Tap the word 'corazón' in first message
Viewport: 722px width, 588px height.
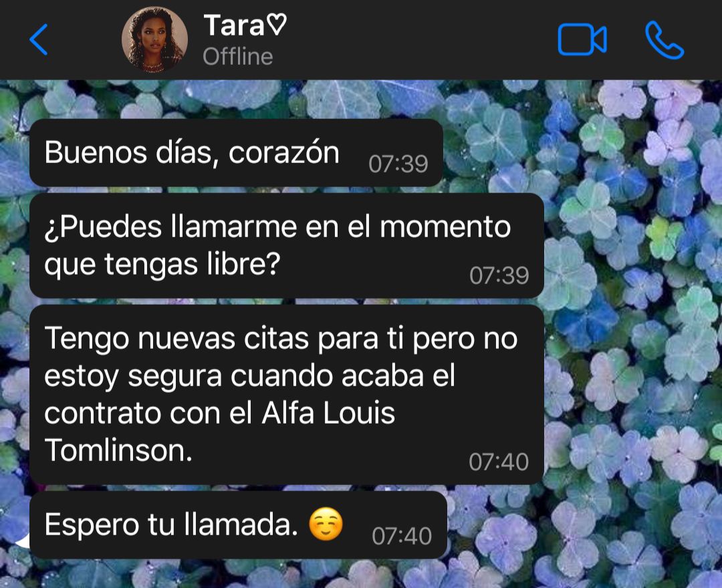coord(284,153)
